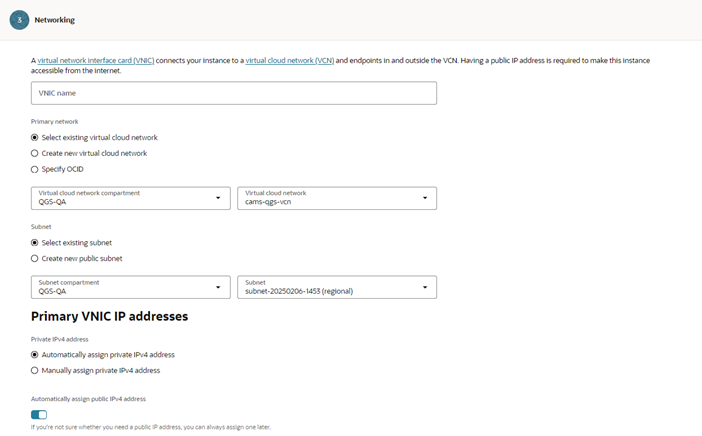Click the VNIC name input field
The width and height of the screenshot is (702, 436).
(234, 93)
